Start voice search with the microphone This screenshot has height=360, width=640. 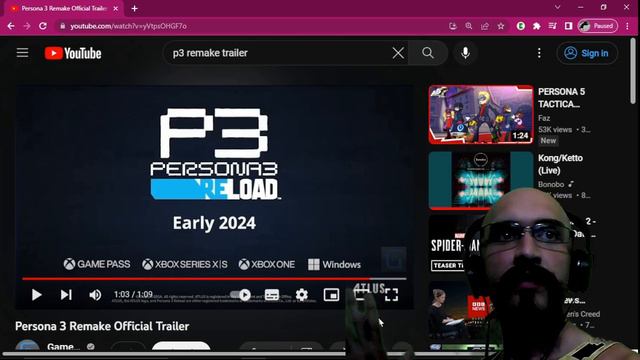coord(465,53)
